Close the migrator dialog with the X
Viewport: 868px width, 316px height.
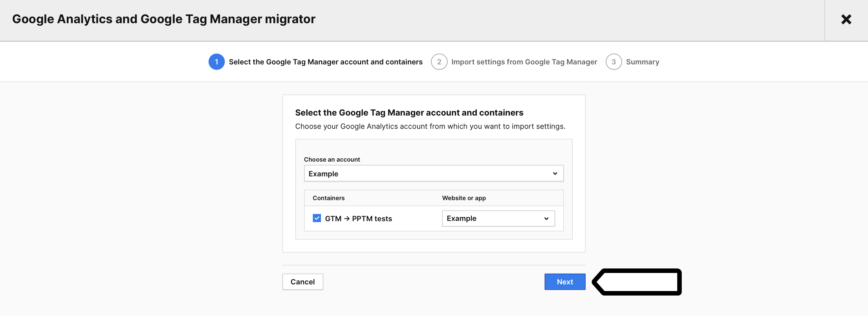pos(846,20)
